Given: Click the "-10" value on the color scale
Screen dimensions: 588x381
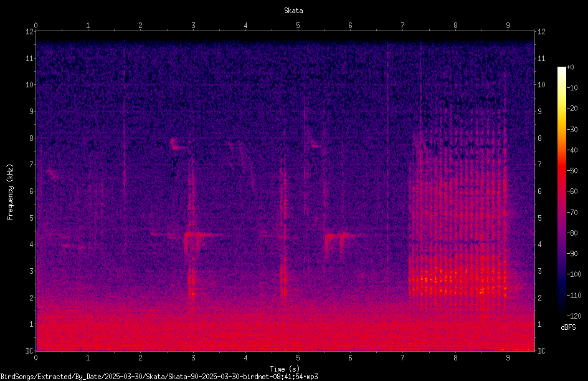Looking at the screenshot, I should click(572, 88).
